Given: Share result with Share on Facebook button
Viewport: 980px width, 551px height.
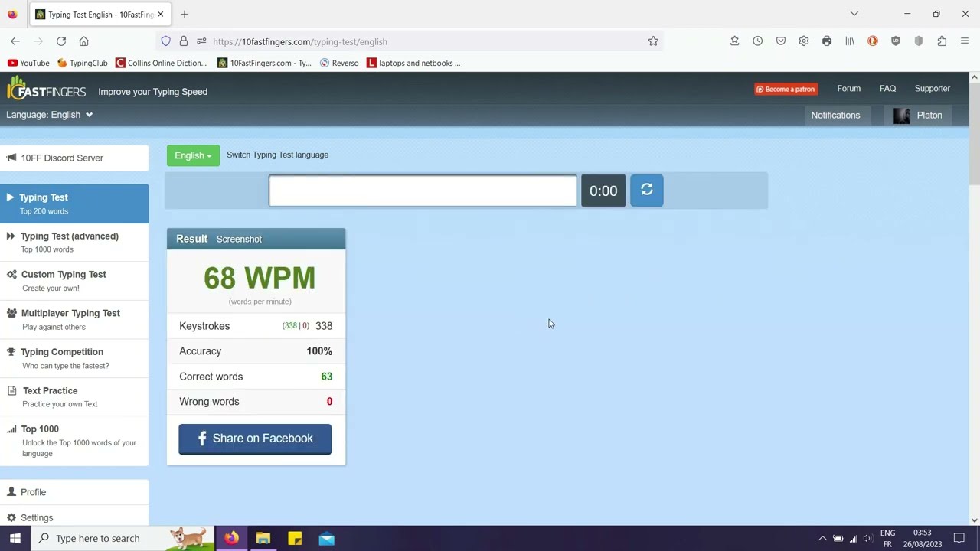Looking at the screenshot, I should [x=255, y=439].
